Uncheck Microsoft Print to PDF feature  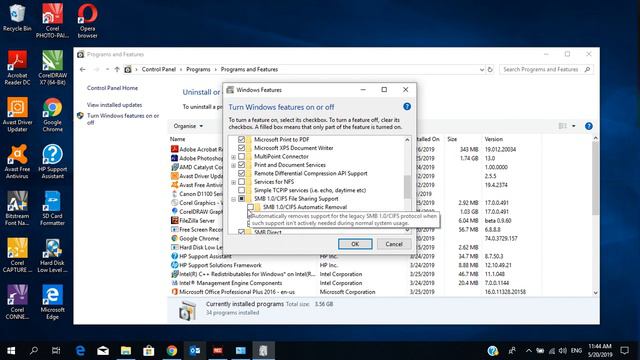click(241, 140)
